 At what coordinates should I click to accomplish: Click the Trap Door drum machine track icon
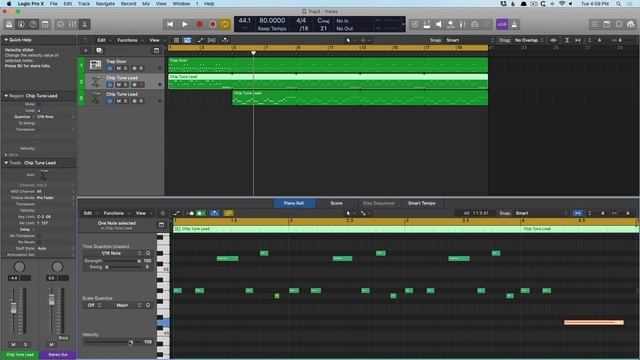[96, 65]
